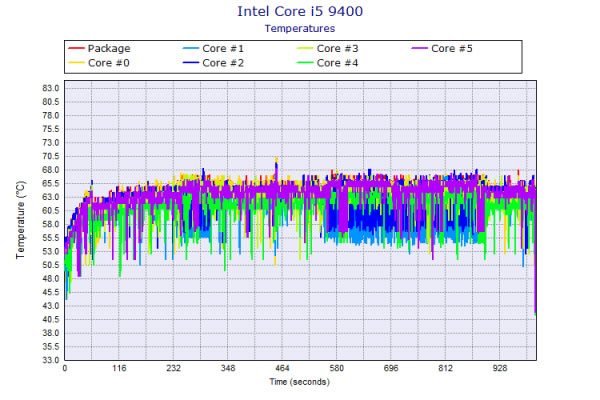Click the 40.5 y-axis value

pyautogui.click(x=51, y=319)
